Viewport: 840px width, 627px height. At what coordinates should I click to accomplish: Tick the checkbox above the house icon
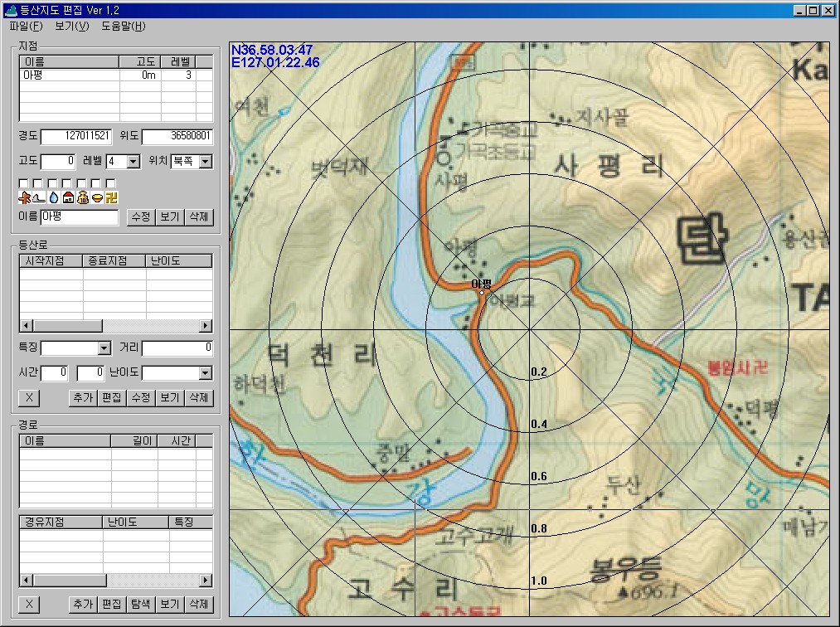click(x=67, y=183)
